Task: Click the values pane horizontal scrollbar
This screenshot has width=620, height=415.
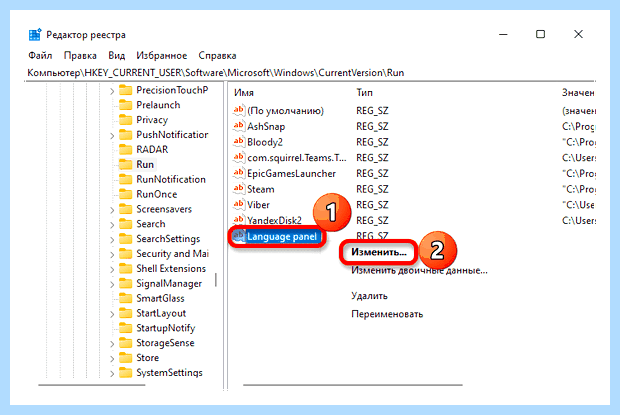Action: click(x=353, y=385)
